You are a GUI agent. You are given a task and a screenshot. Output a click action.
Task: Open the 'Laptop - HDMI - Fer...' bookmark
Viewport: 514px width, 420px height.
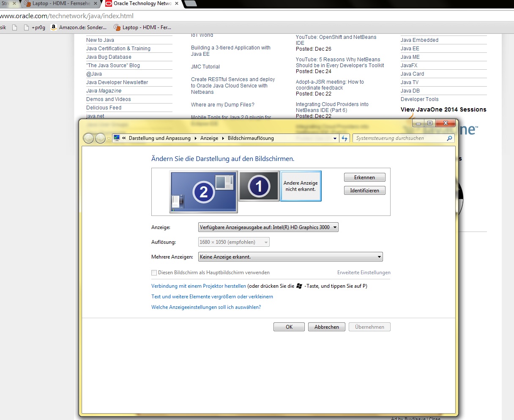point(143,27)
